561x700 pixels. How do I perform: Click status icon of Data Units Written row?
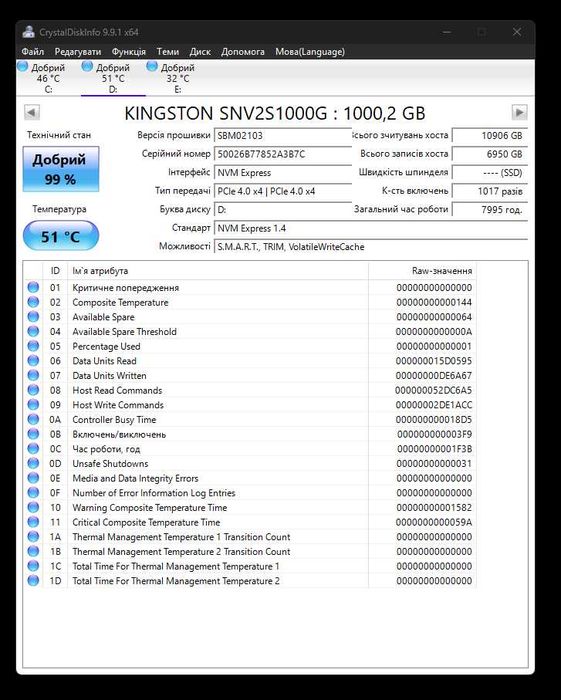pos(33,375)
